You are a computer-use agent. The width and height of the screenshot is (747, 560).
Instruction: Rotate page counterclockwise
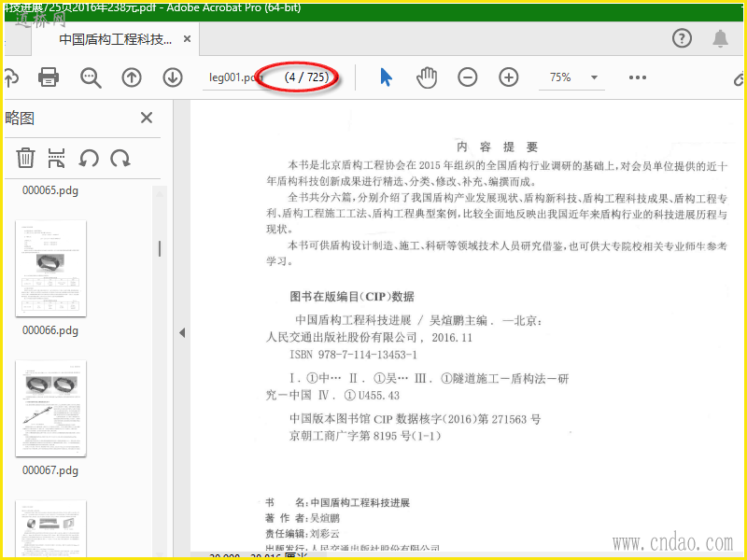(89, 158)
